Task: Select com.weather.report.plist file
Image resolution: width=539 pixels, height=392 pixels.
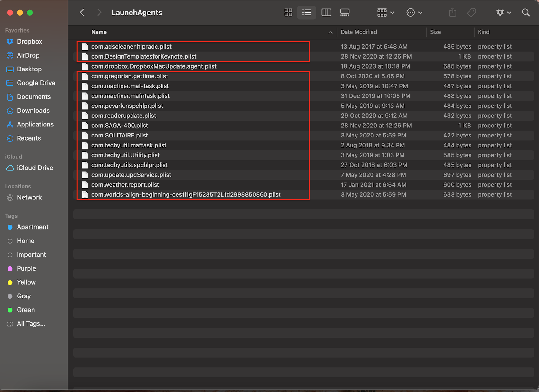Action: point(304,184)
